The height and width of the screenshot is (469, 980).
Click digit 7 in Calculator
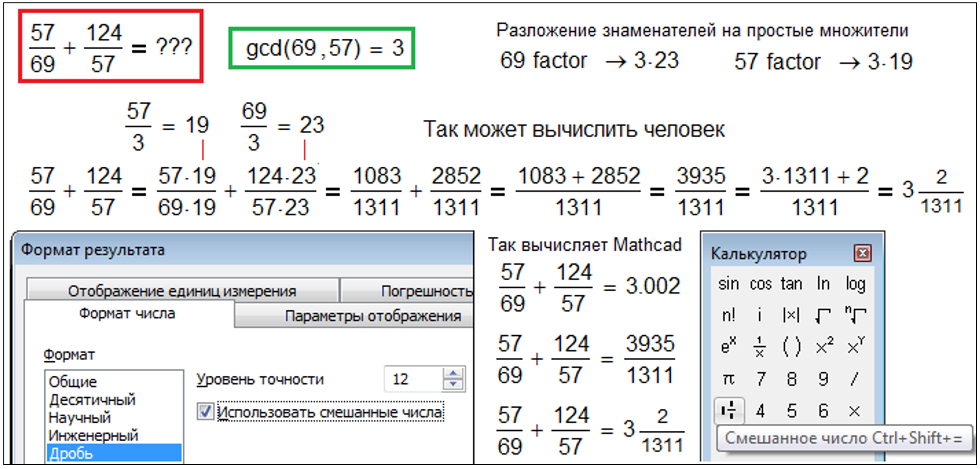[760, 379]
